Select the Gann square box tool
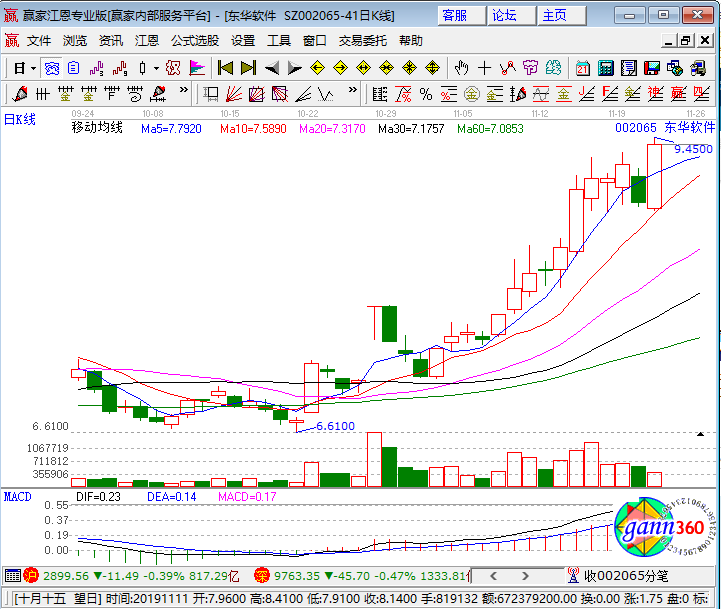721x609 pixels. point(211,94)
